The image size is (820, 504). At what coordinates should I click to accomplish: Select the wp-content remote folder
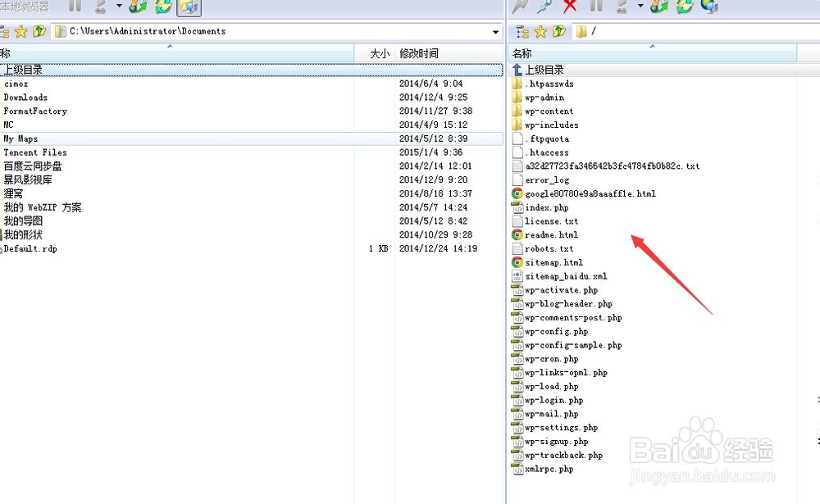pyautogui.click(x=543, y=111)
